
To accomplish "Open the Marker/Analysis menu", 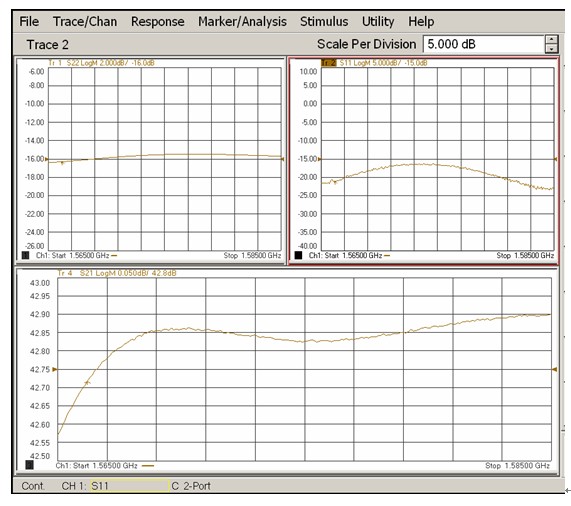I will pyautogui.click(x=242, y=21).
